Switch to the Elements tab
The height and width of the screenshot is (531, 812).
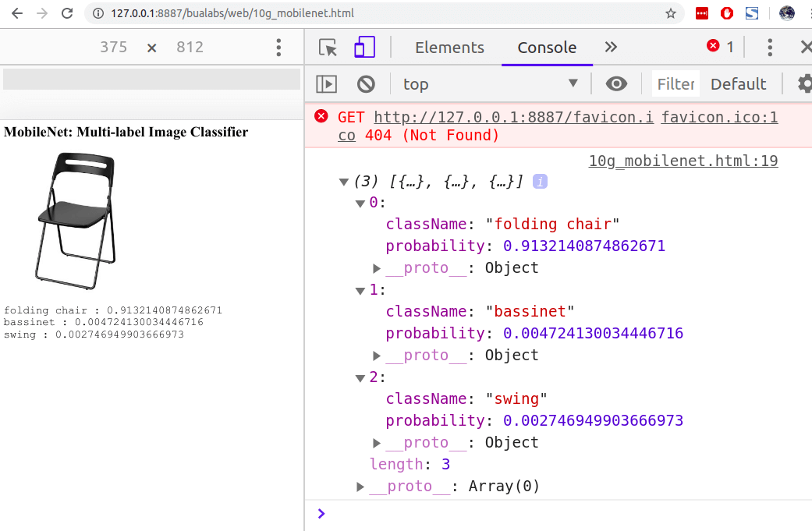coord(449,48)
